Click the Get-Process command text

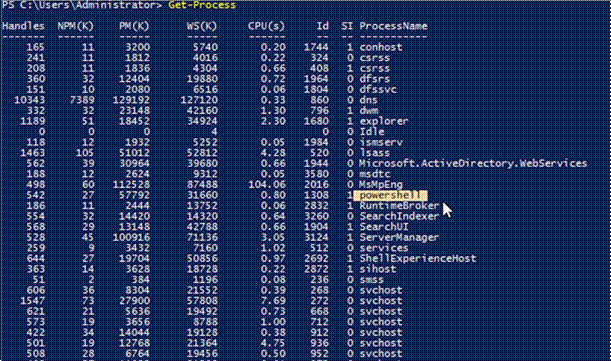coord(202,5)
